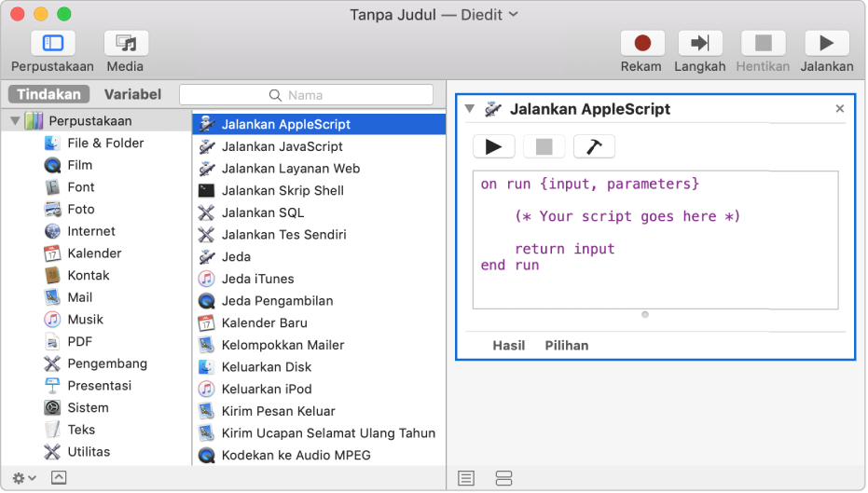Open the gear action menu
868x493 pixels.
pos(24,477)
